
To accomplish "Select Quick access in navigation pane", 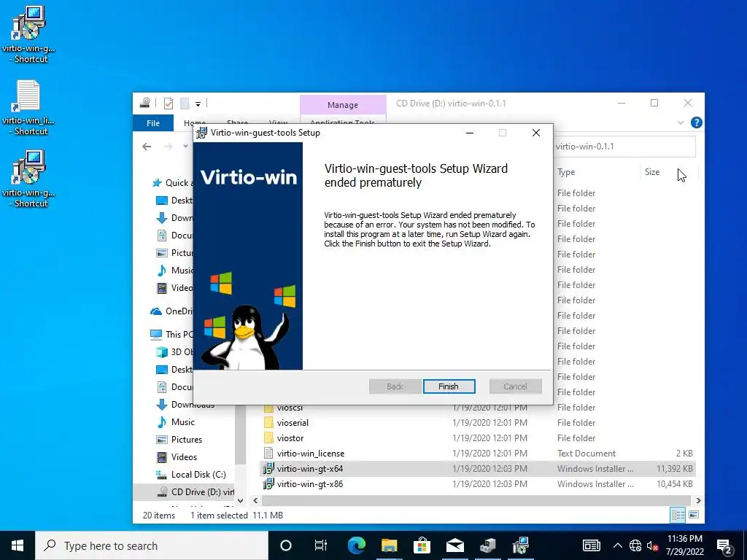I will [x=172, y=183].
